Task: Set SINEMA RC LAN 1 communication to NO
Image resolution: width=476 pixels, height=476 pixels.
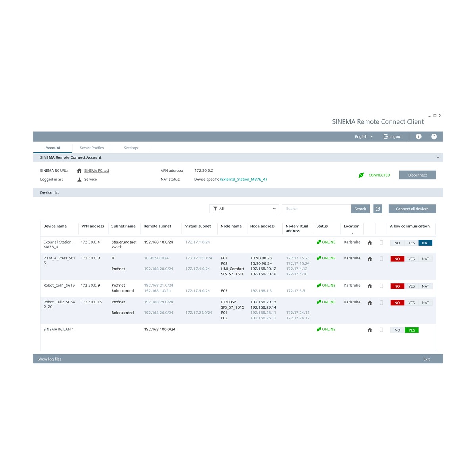Action: coord(397,330)
